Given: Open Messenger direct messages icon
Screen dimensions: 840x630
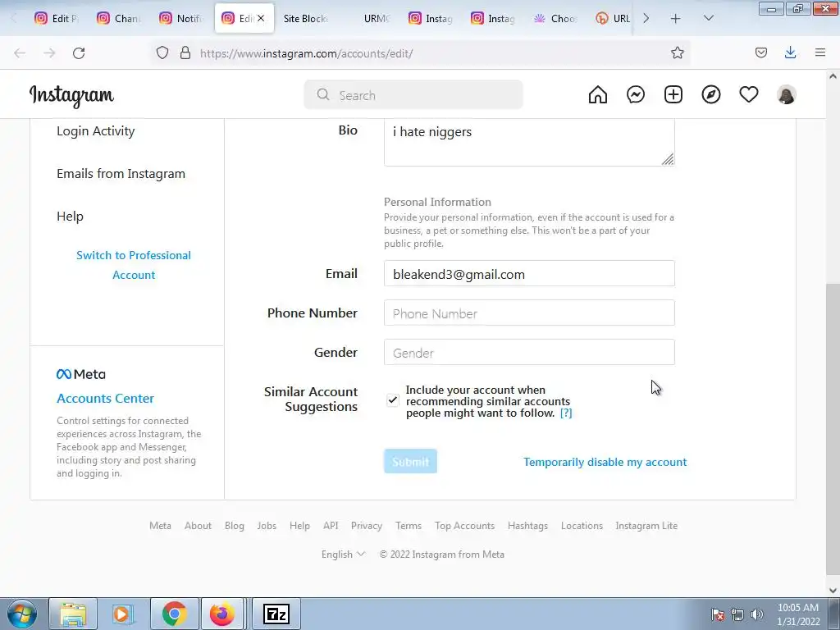Looking at the screenshot, I should [x=636, y=95].
